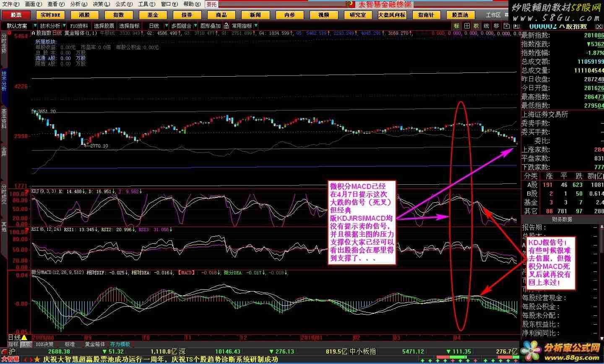Open the 窗口 menu
Screen dimensions: 604x364
point(169,4)
